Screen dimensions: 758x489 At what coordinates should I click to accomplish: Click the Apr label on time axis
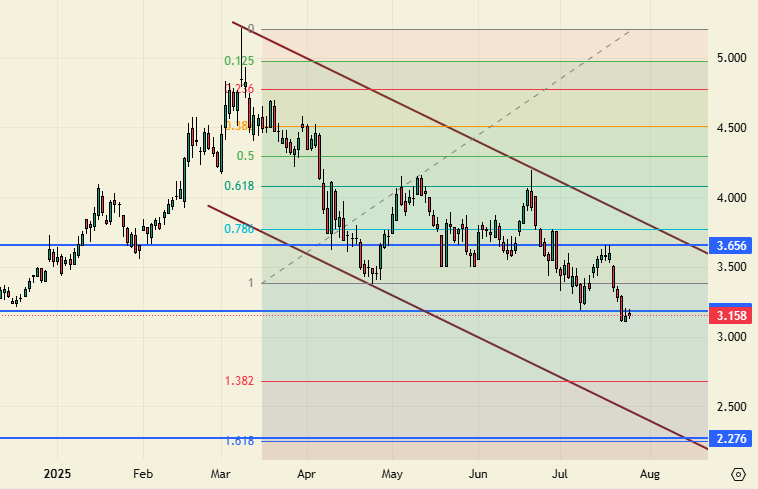pyautogui.click(x=307, y=472)
